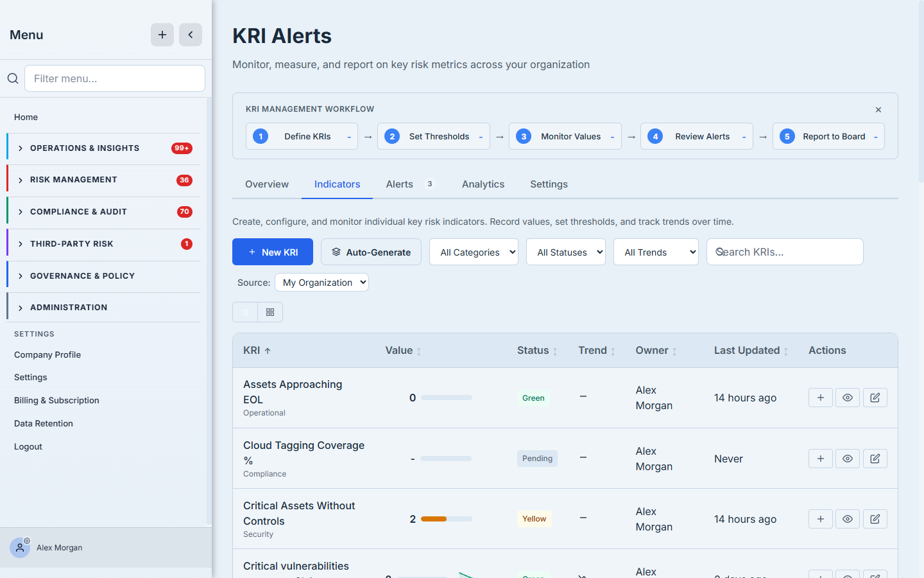
Task: Sort table by the Status column
Action: (x=537, y=351)
